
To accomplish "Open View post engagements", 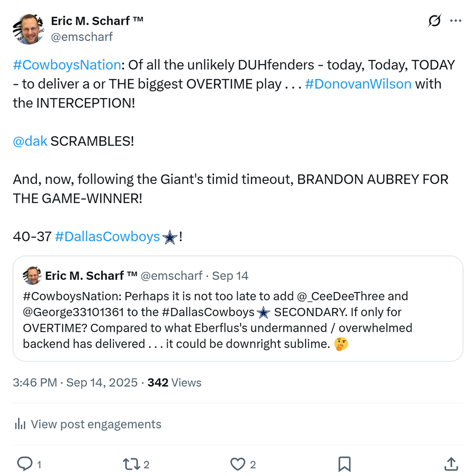I will [96, 424].
